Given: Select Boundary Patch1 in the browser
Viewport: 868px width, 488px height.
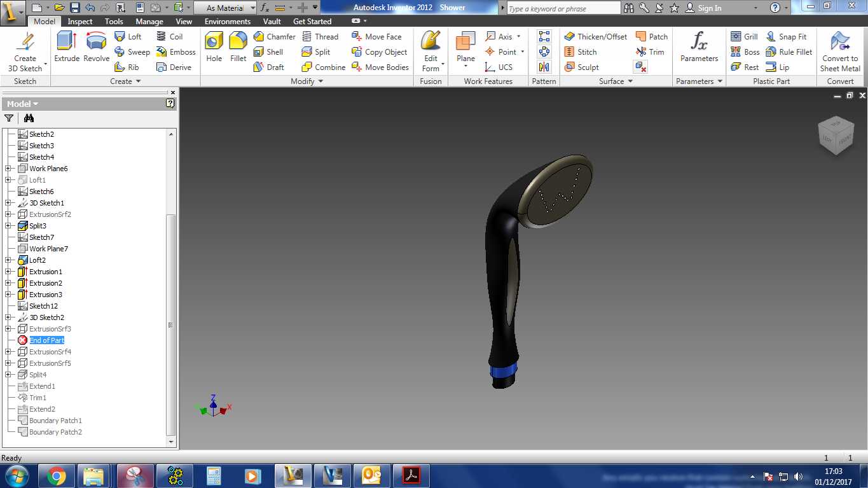Looking at the screenshot, I should coord(55,421).
